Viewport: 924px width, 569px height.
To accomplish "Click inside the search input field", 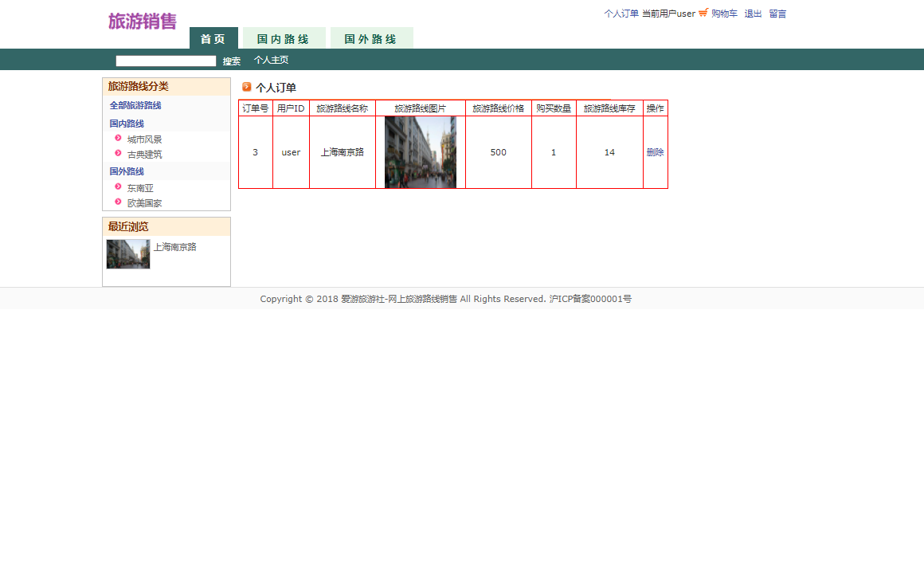I will pyautogui.click(x=165, y=60).
